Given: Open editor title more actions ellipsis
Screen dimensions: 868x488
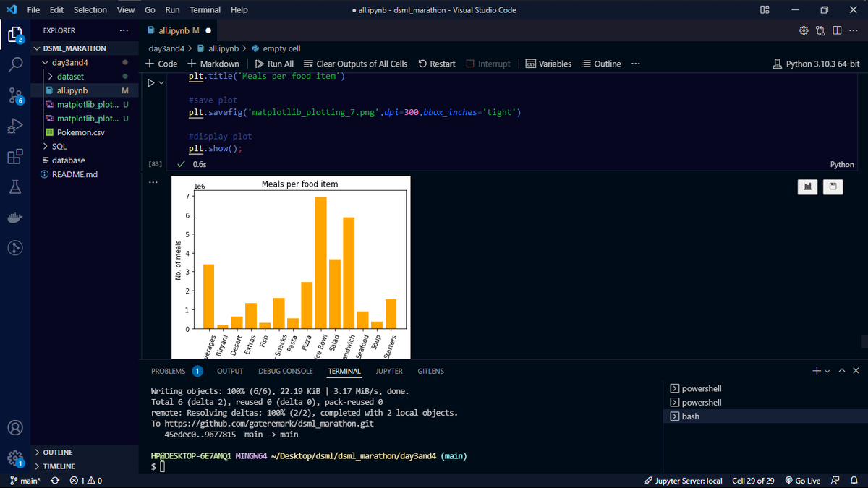Looking at the screenshot, I should click(854, 31).
